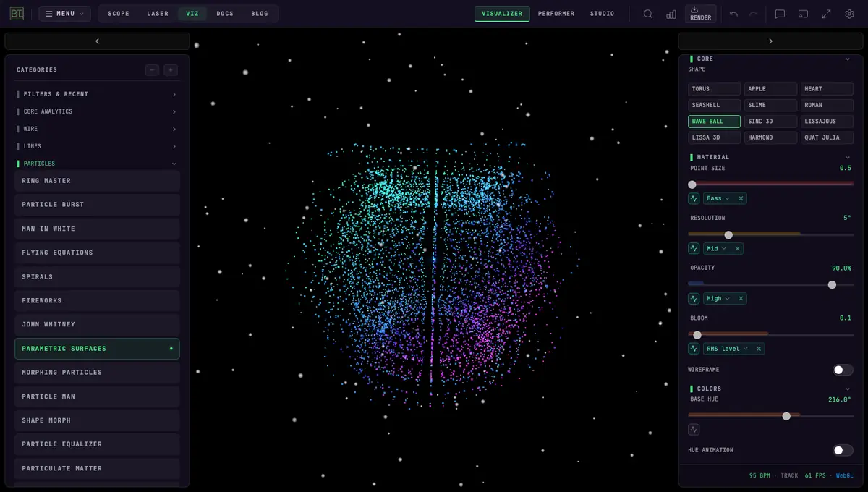Select the Morphing Particles preset
This screenshot has height=492, width=868.
click(x=97, y=373)
